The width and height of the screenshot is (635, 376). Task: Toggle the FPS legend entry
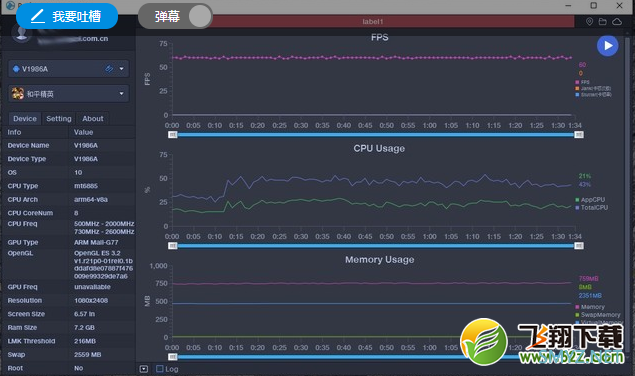pos(582,82)
